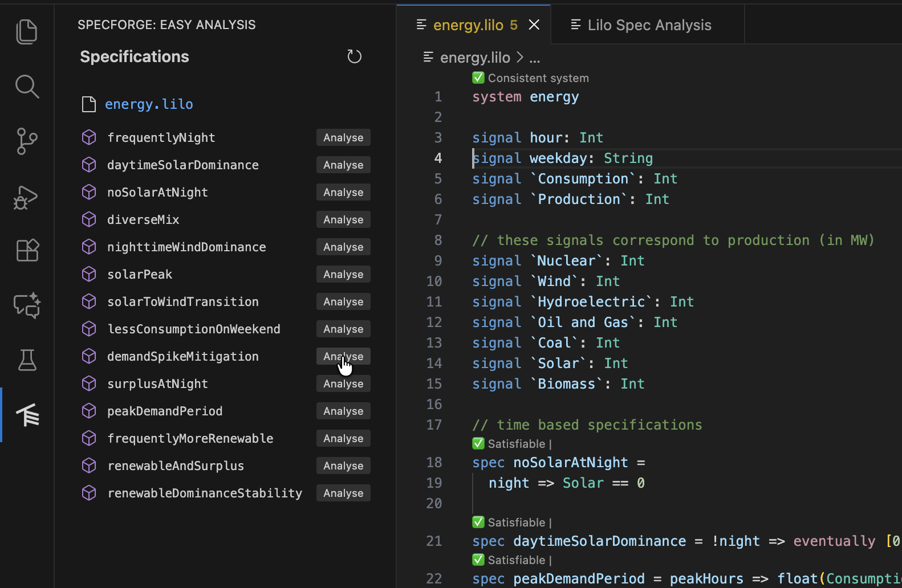The width and height of the screenshot is (902, 588).
Task: Click Satisfiable lens above noSolarAtNight spec
Action: pos(516,444)
